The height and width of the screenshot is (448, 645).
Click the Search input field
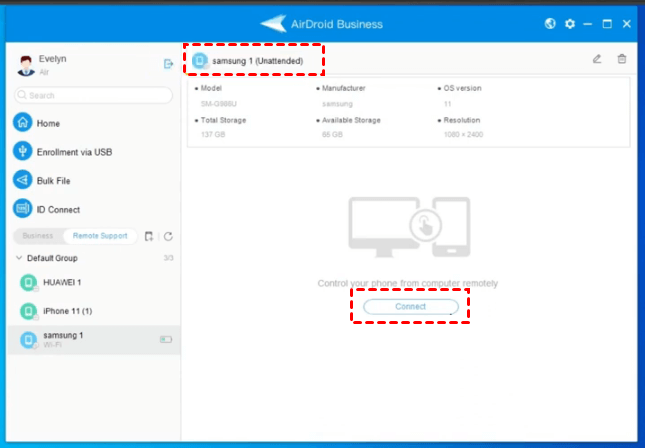93,95
